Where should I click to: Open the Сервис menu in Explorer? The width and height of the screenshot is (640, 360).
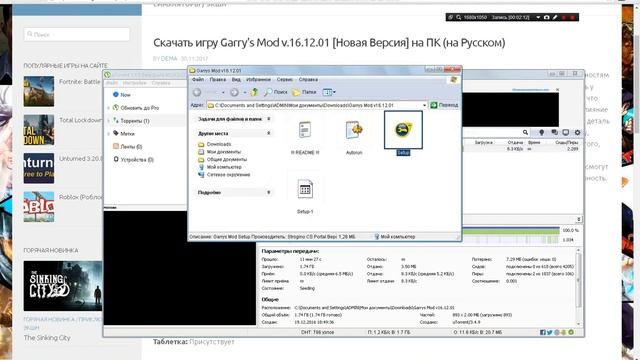tap(284, 80)
